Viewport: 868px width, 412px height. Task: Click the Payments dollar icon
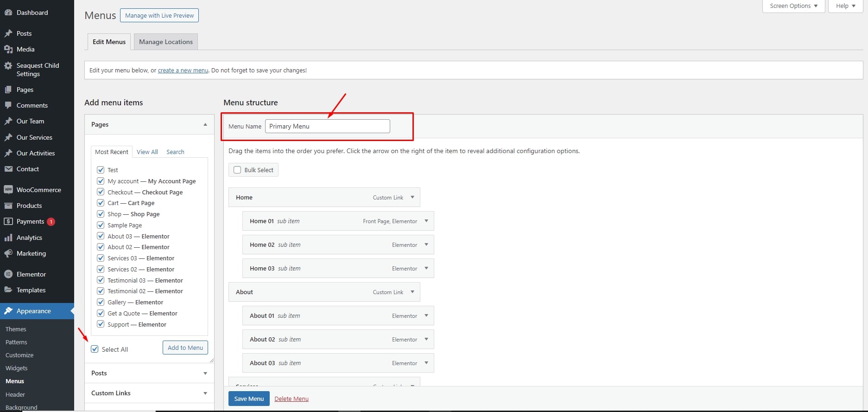pyautogui.click(x=8, y=221)
